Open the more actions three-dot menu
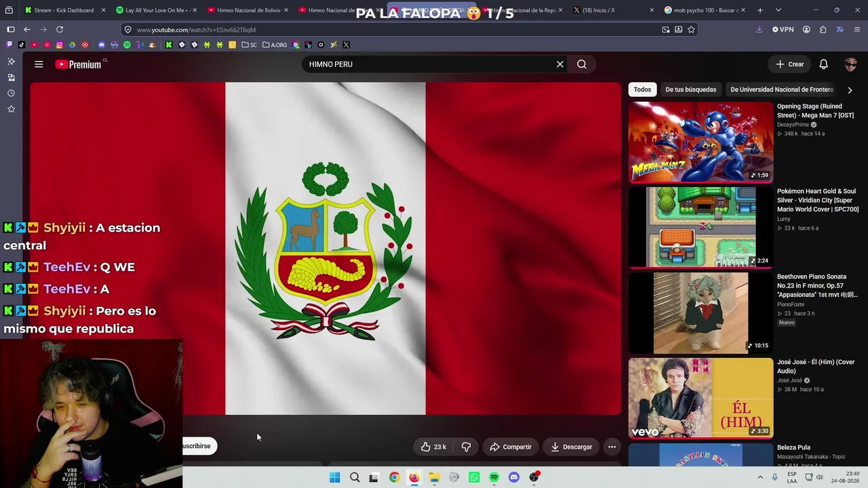Screen dimensions: 868x488 [612, 447]
